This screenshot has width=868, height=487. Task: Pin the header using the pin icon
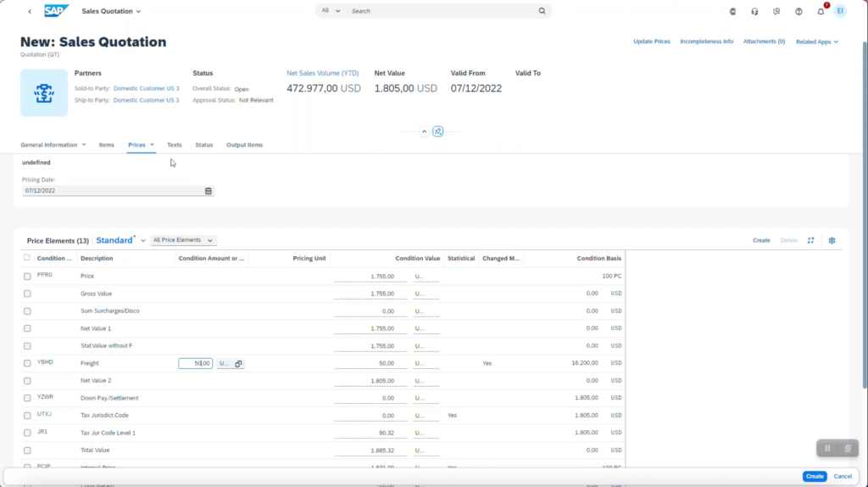tap(438, 132)
